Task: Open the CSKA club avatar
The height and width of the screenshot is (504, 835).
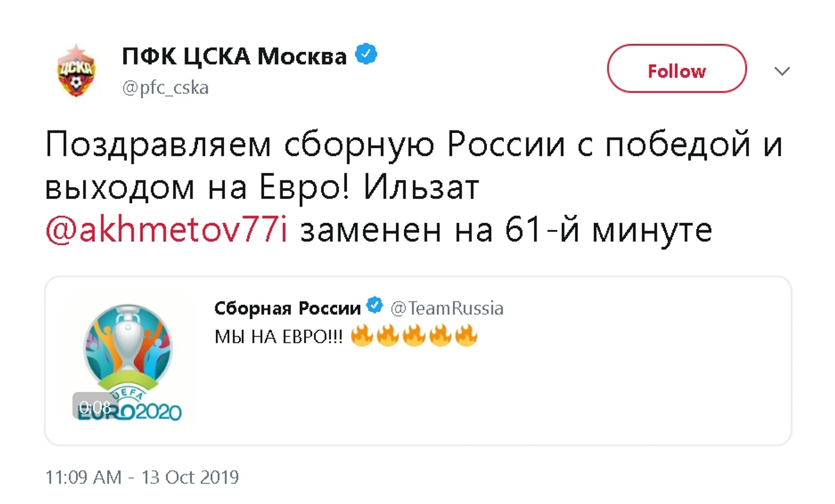Action: coord(76,71)
